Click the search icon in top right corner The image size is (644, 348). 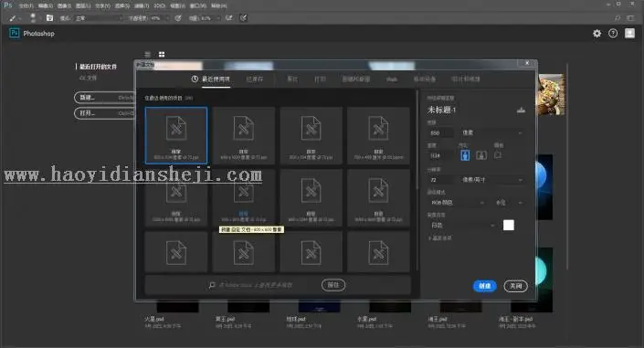click(x=618, y=18)
